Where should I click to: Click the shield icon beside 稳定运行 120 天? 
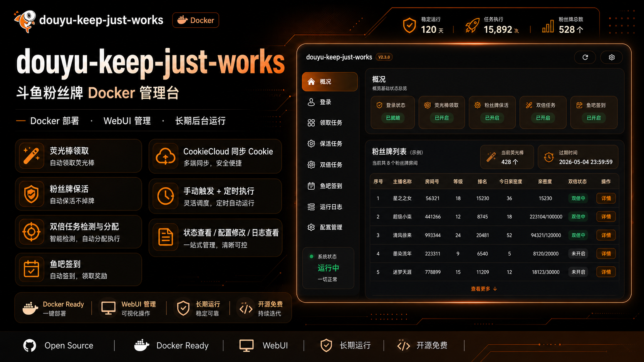(x=409, y=25)
